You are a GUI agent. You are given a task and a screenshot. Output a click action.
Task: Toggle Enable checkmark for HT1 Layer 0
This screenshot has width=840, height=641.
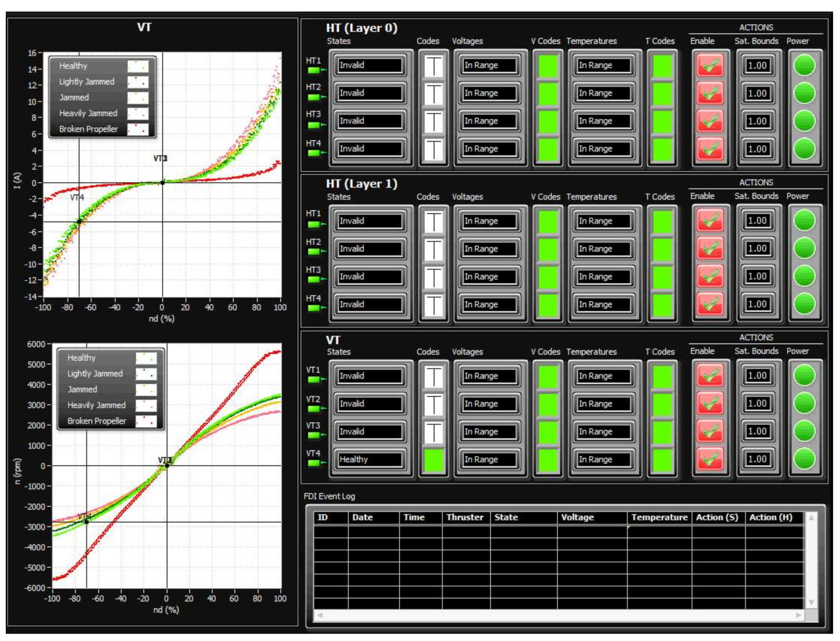[x=710, y=65]
